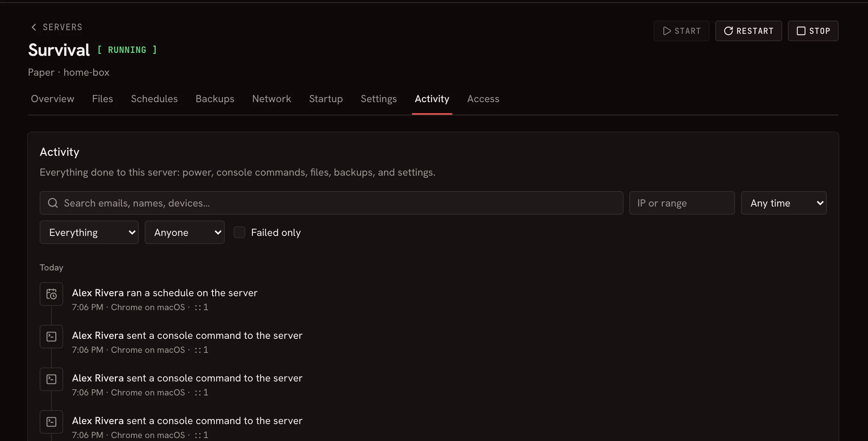Click the 'Today' group heading
This screenshot has height=441, width=868.
[51, 268]
